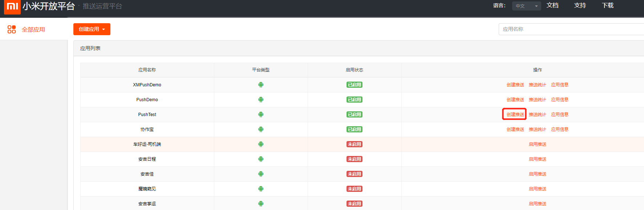View 应用信息 for PushDemo

point(559,100)
